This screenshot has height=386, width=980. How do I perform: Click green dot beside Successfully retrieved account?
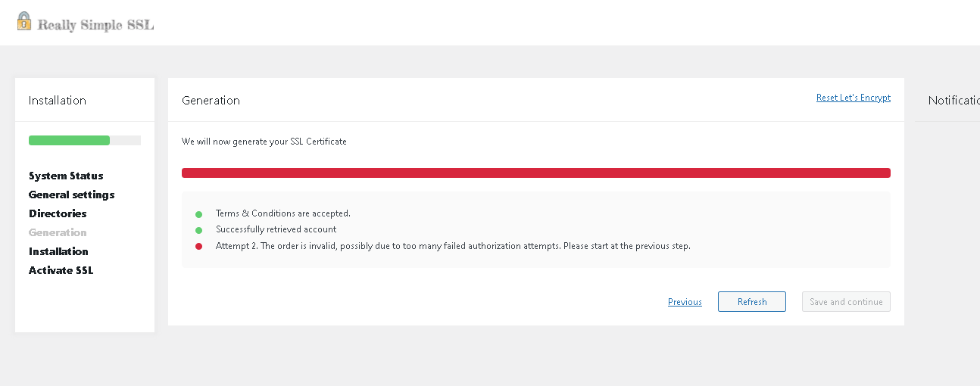point(199,230)
